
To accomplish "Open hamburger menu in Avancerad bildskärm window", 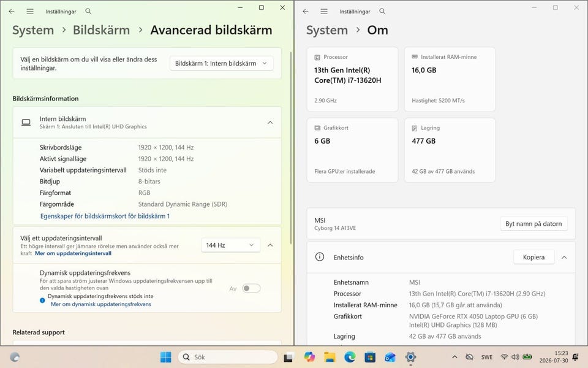I will (30, 11).
